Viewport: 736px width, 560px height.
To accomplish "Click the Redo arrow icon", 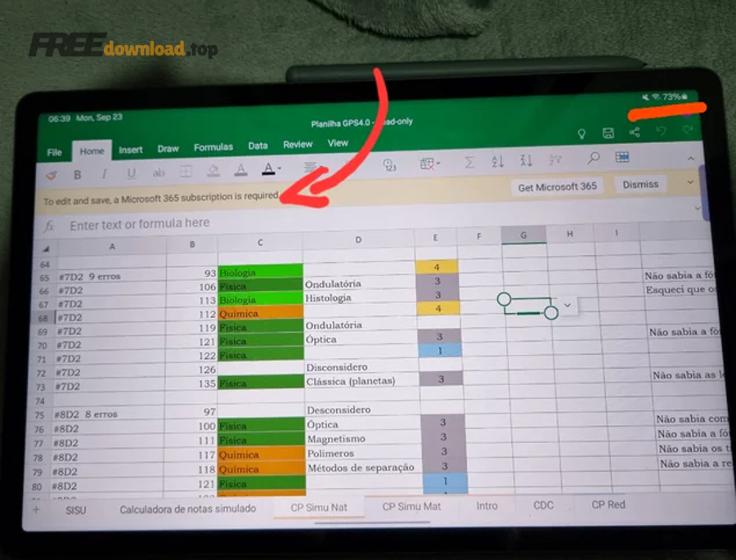I will click(x=688, y=129).
